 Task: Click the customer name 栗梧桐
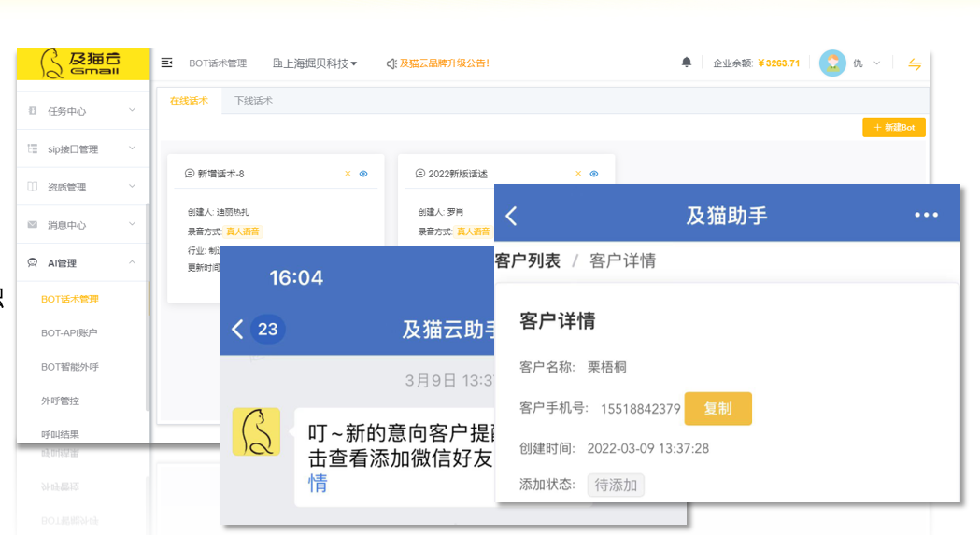tap(607, 367)
